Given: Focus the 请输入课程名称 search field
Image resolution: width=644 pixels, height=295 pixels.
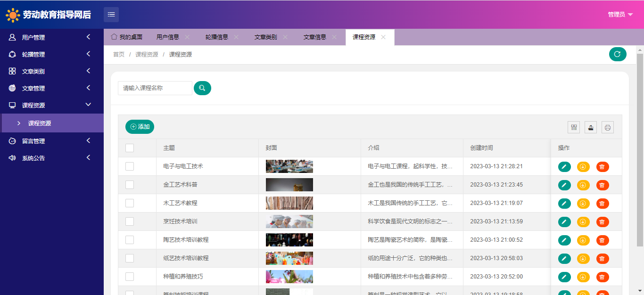Looking at the screenshot, I should pyautogui.click(x=155, y=88).
